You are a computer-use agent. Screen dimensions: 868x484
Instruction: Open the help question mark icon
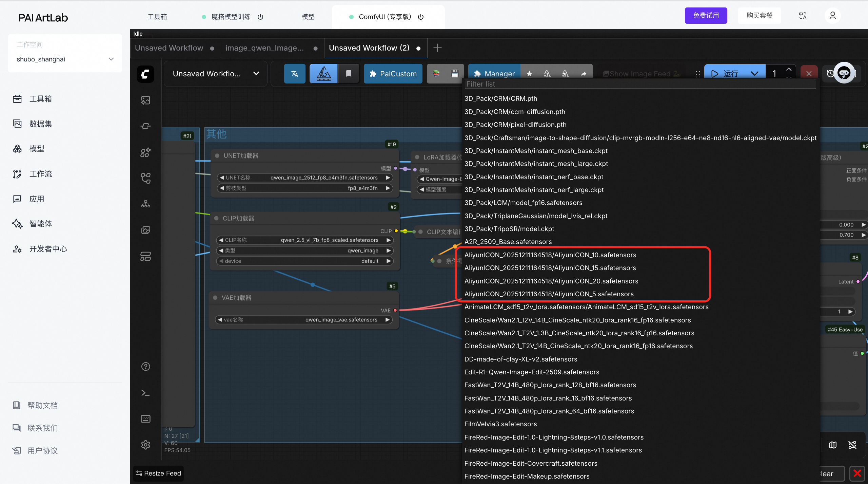(145, 367)
